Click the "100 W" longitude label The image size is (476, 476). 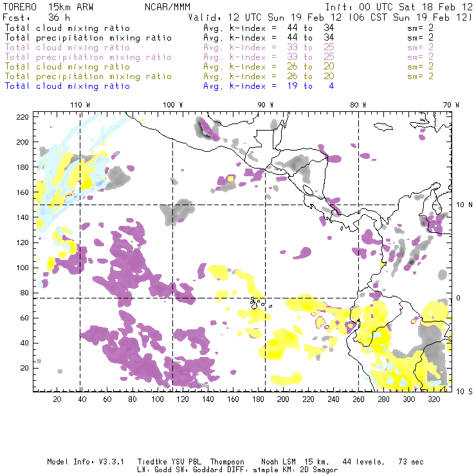pyautogui.click(x=173, y=105)
